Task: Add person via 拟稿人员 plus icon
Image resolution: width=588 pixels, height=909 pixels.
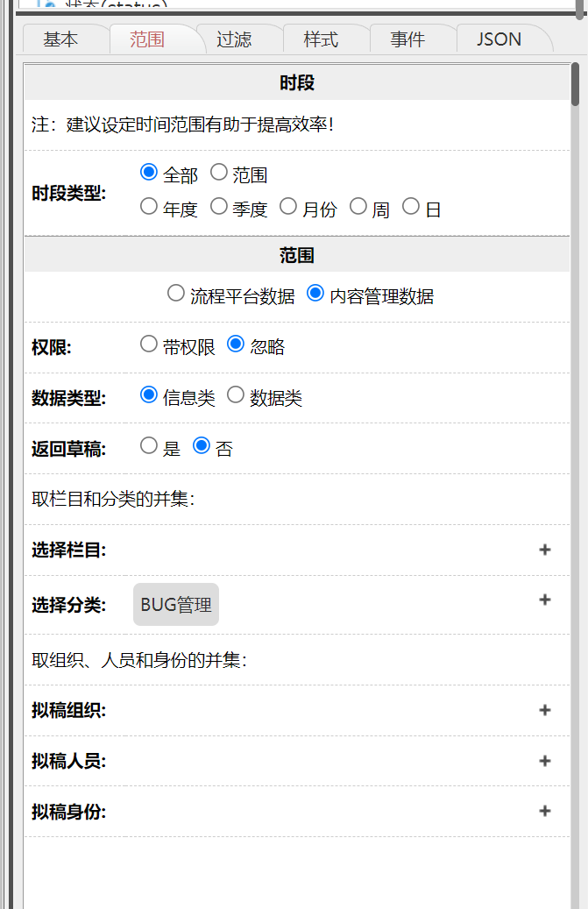Action: 545,761
